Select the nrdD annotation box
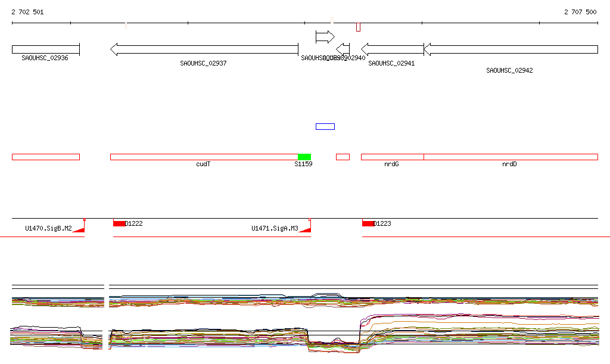This screenshot has width=610, height=364. (511, 157)
